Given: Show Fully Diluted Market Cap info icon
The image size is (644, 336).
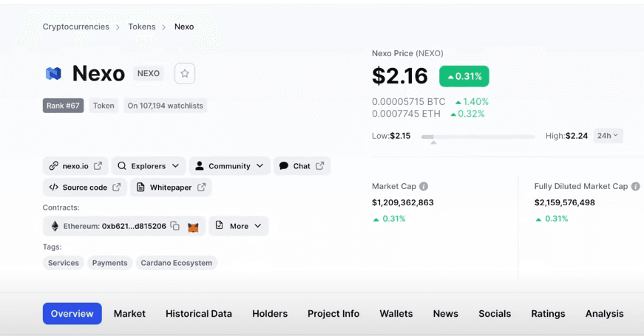Looking at the screenshot, I should coord(635,186).
